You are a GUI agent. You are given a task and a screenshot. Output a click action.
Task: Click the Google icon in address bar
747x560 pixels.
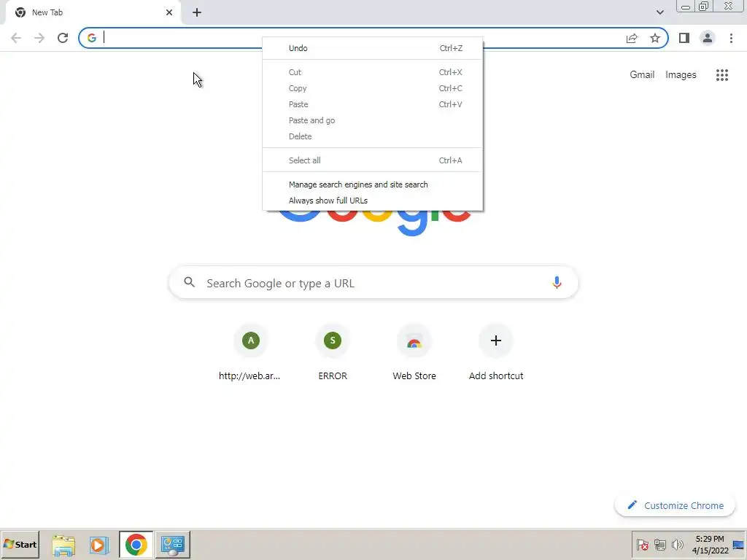[92, 38]
